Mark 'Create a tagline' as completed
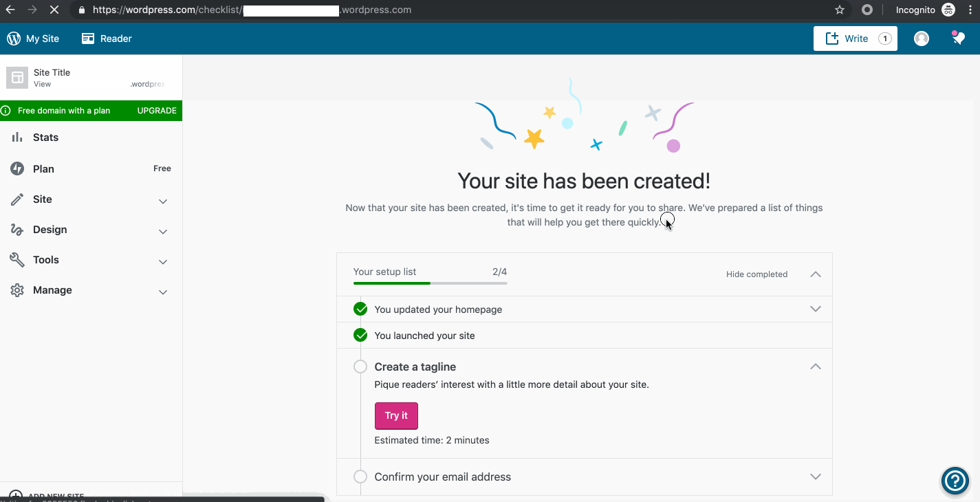 pyautogui.click(x=360, y=367)
